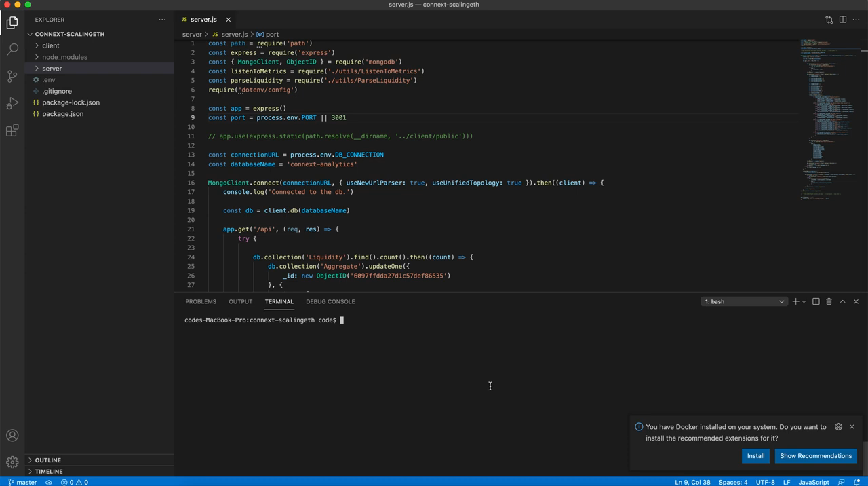868x486 pixels.
Task: Install the recommended Docker extensions
Action: 755,456
